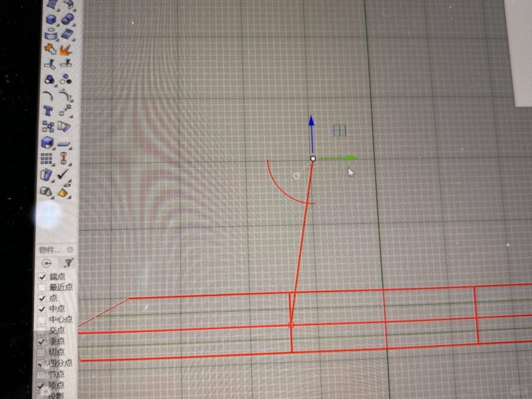Uncheck the 中点 snap option

(x=42, y=309)
